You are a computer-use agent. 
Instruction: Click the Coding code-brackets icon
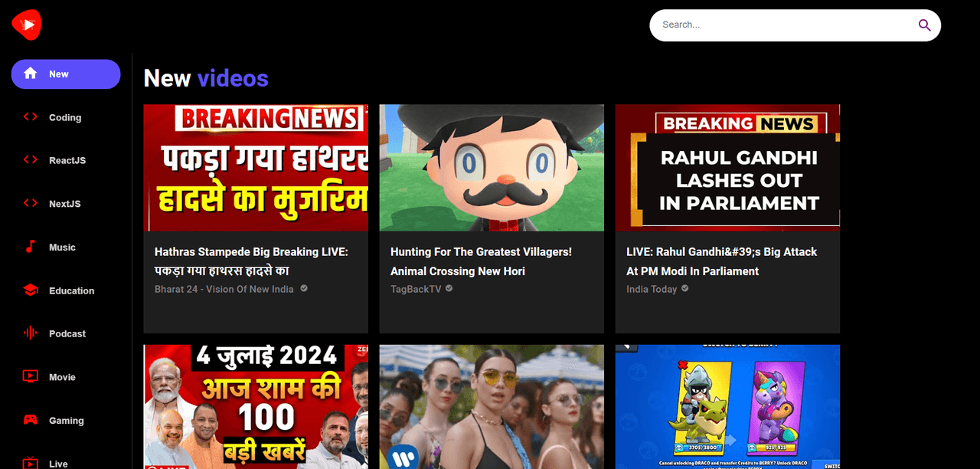[30, 117]
